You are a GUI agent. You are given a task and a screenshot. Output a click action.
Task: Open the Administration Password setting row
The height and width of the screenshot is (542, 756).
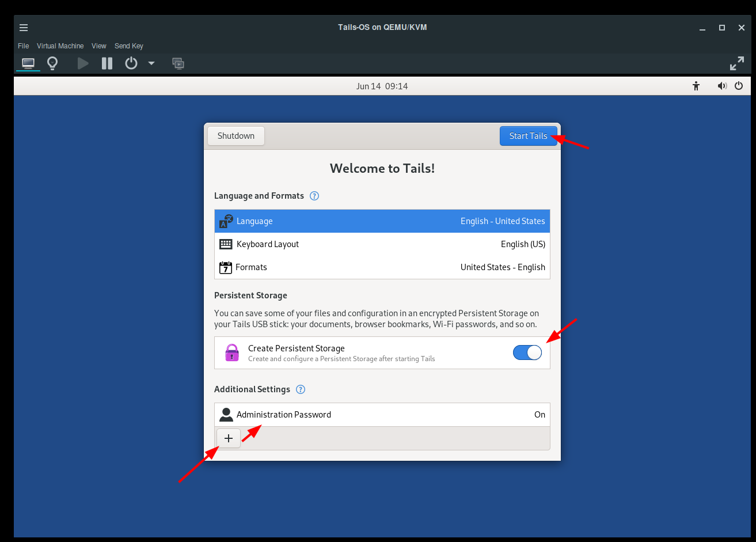click(x=382, y=415)
